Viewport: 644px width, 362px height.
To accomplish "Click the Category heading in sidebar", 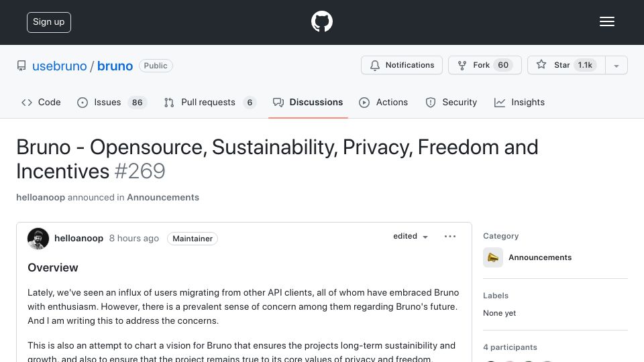I will pos(500,236).
